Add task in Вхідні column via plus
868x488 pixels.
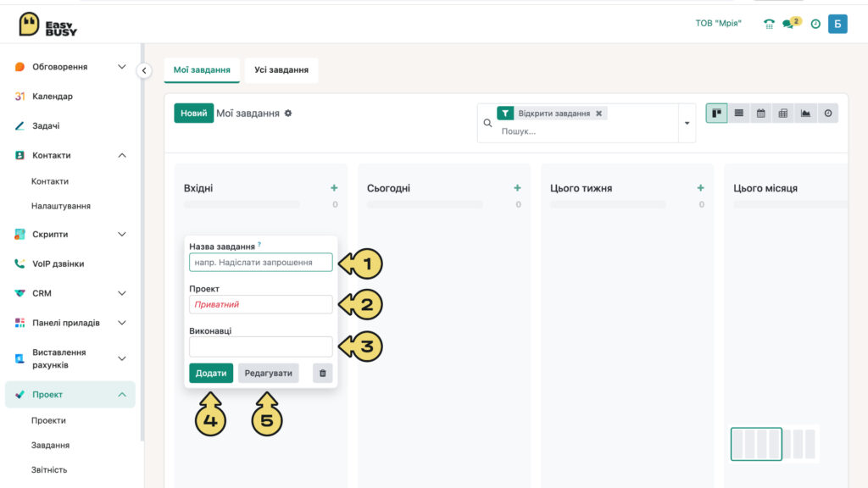point(334,188)
